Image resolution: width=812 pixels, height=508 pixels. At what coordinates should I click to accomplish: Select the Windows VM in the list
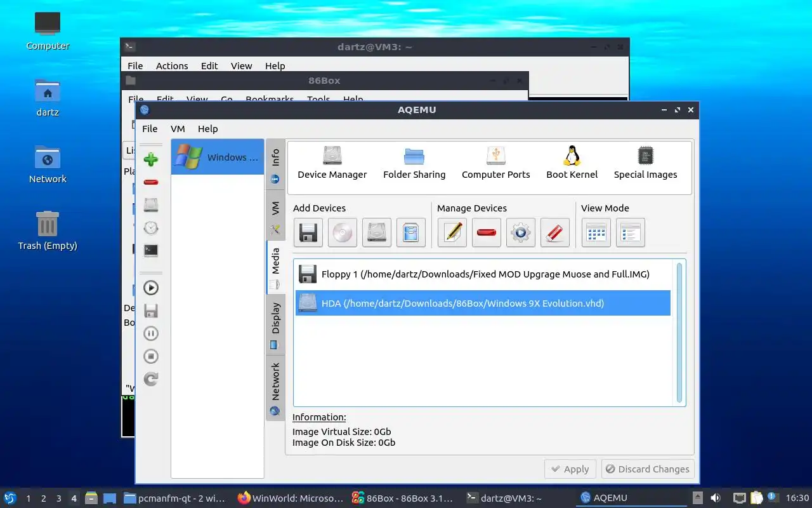pos(218,157)
